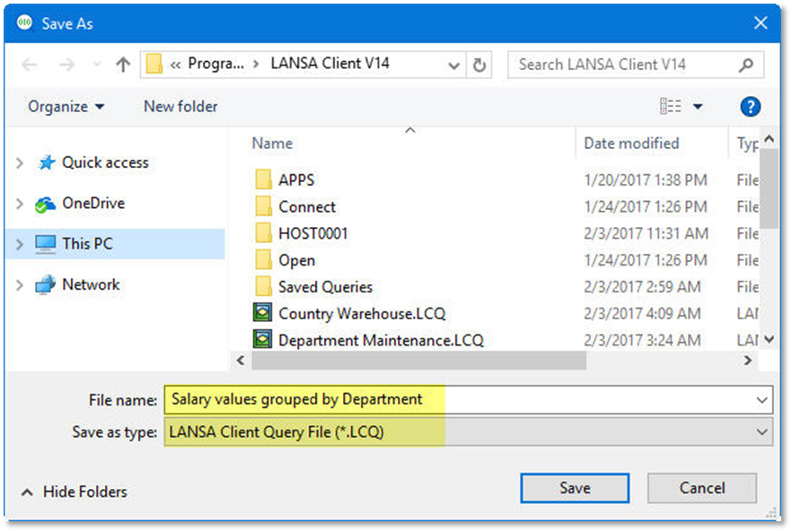Click the horizontal scrollbar thumb
This screenshot has height=532, width=792.
click(x=418, y=361)
